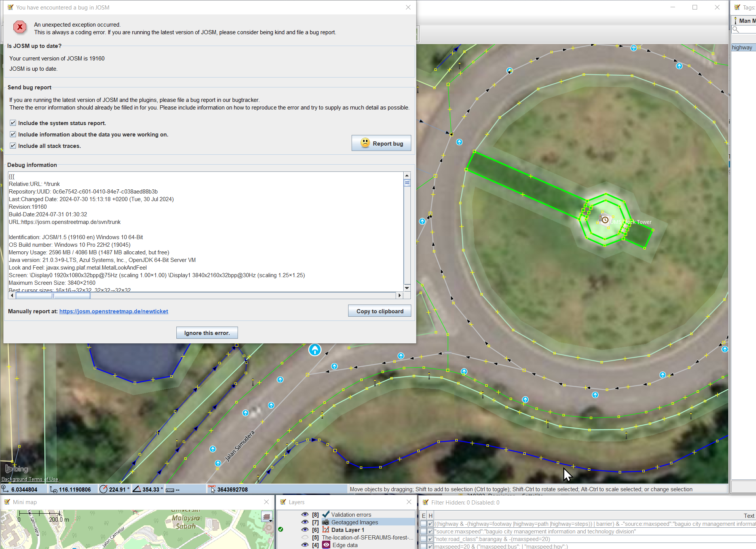Click the Jalan Samudera road label
756x549 pixels.
239,446
